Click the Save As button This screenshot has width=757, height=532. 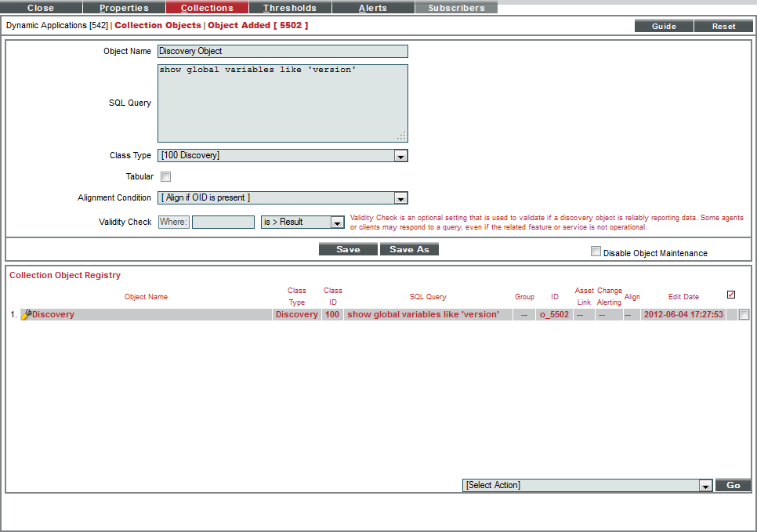pos(409,248)
